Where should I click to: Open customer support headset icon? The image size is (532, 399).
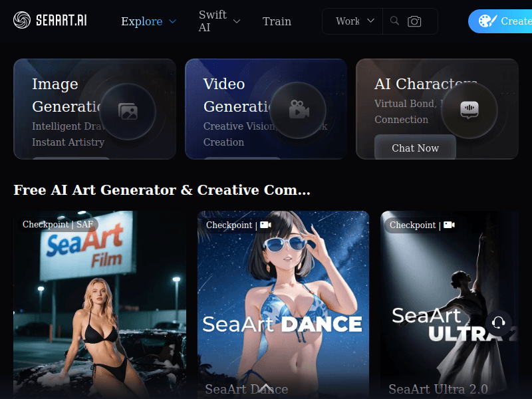(x=498, y=323)
